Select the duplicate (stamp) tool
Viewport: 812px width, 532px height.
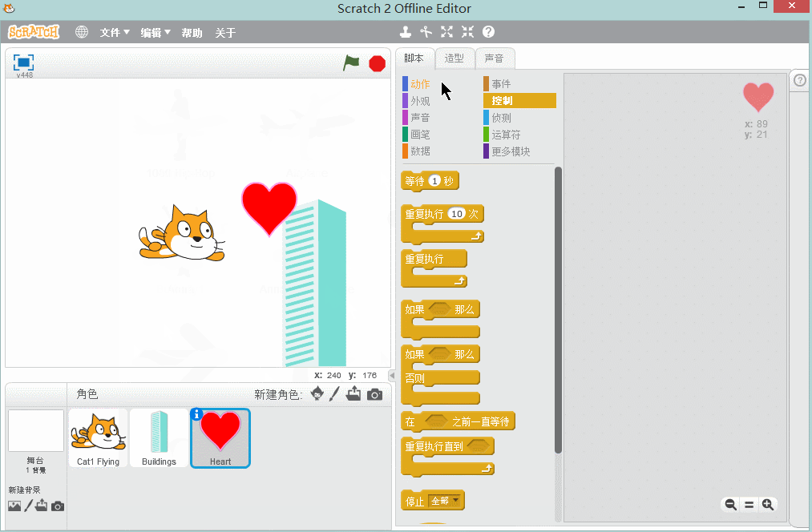(405, 32)
